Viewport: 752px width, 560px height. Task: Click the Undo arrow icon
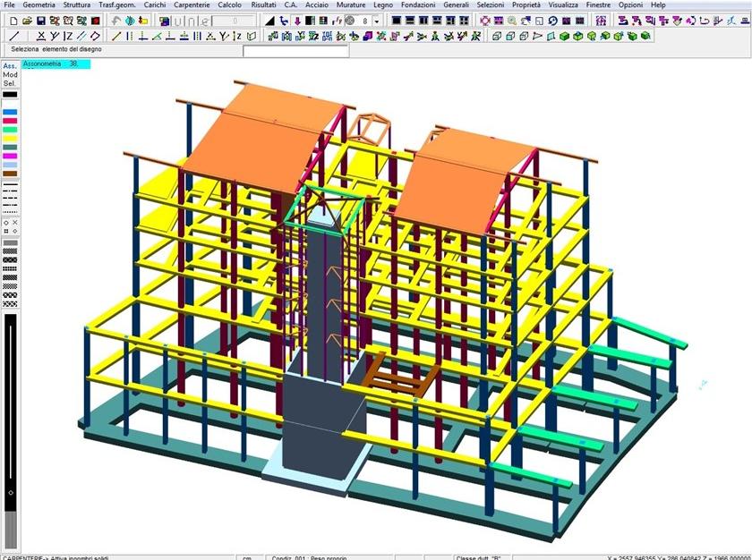[x=116, y=21]
